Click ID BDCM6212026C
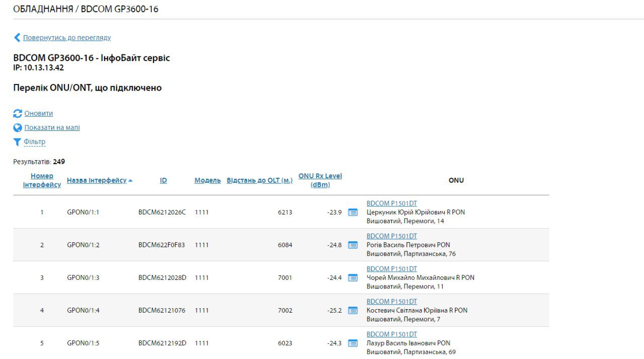This screenshot has width=644, height=359. [x=162, y=212]
